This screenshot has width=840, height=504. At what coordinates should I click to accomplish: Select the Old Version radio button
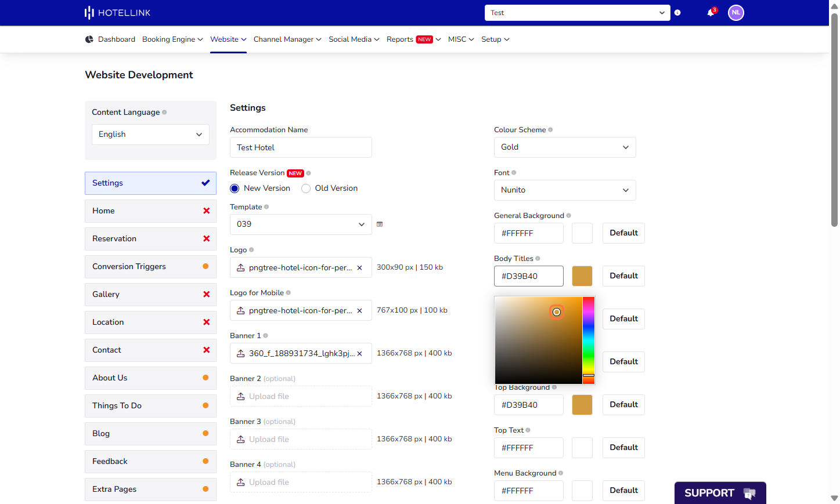tap(306, 188)
